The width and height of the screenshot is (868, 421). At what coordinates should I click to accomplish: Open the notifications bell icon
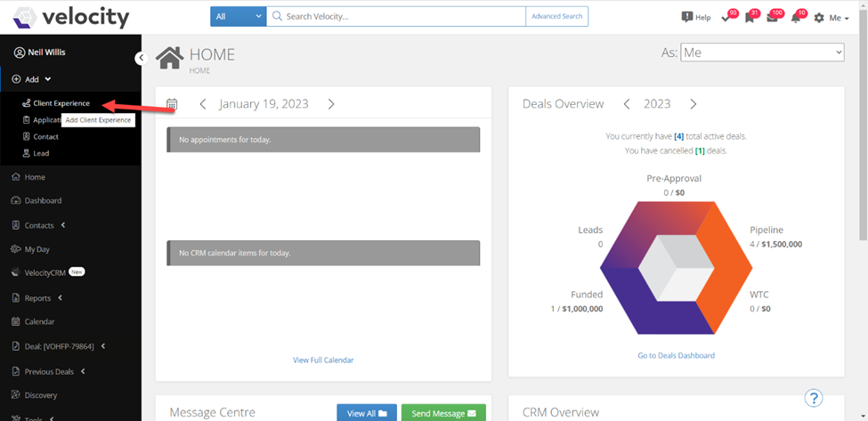pyautogui.click(x=796, y=18)
